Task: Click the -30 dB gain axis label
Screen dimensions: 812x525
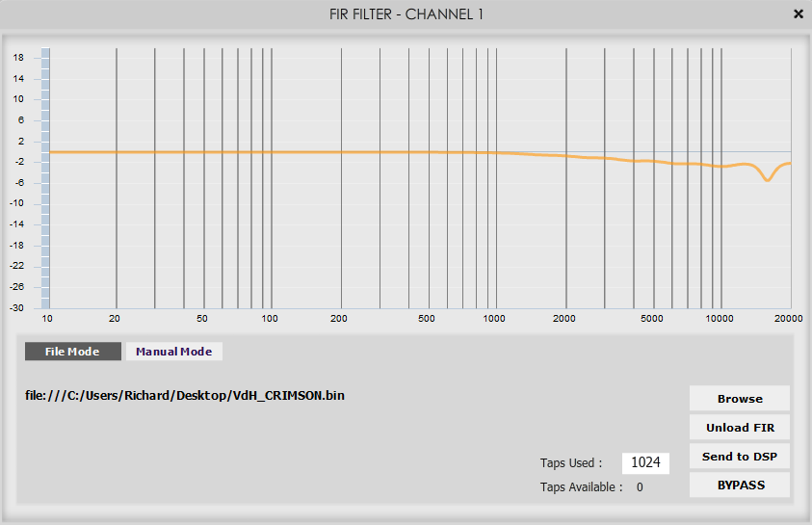Action: (x=17, y=308)
